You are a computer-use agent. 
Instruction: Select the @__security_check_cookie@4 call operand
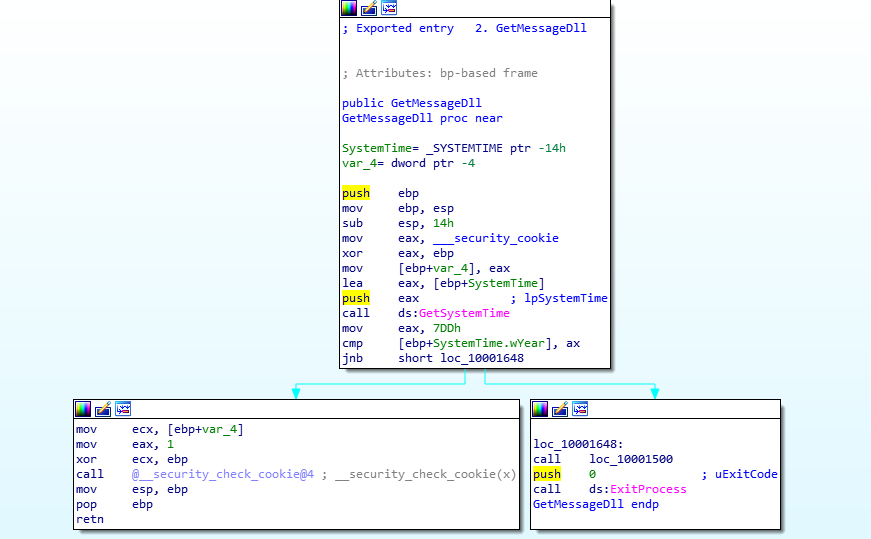click(x=224, y=474)
